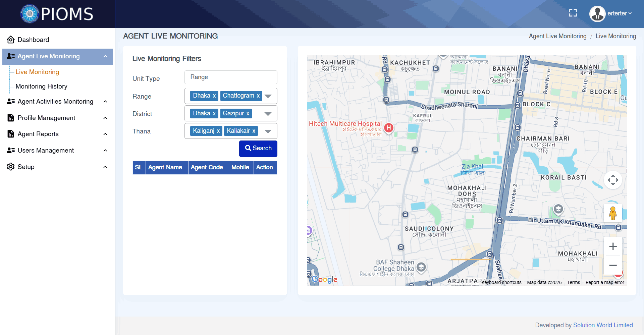Open the erterter user profile menu
Viewport: 644px width, 335px height.
[610, 14]
